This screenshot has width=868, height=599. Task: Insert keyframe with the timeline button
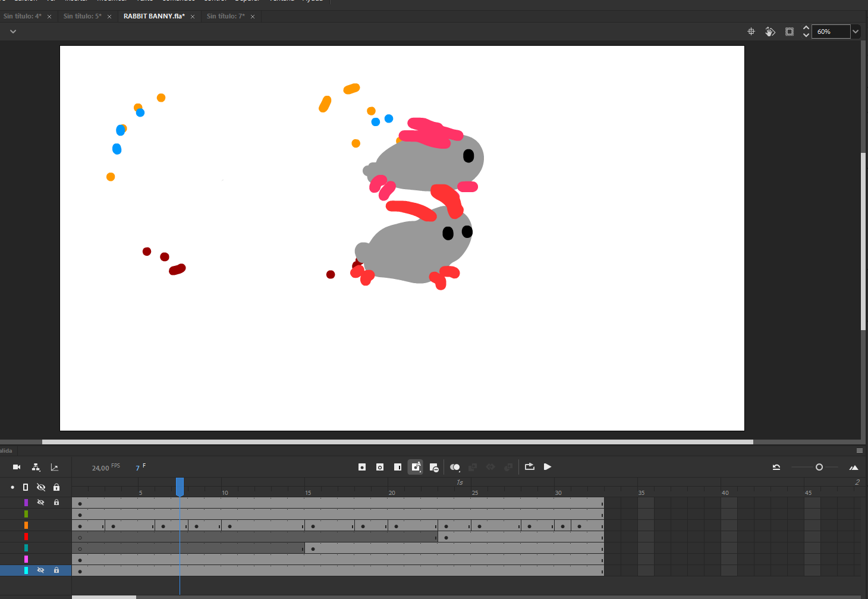[362, 467]
